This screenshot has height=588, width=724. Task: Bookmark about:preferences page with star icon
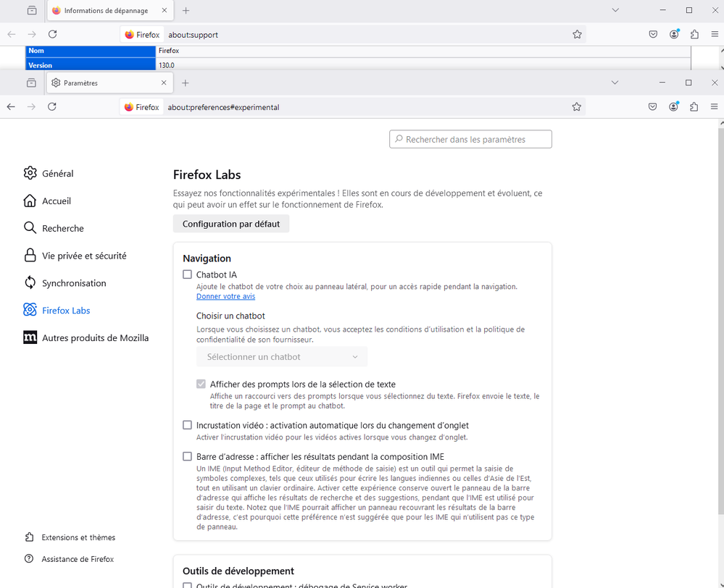click(x=576, y=106)
